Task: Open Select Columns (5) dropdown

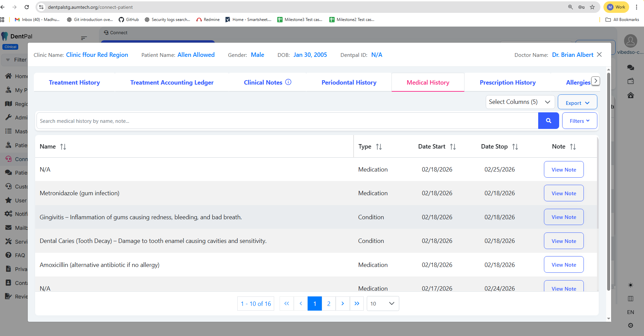Action: (x=520, y=102)
